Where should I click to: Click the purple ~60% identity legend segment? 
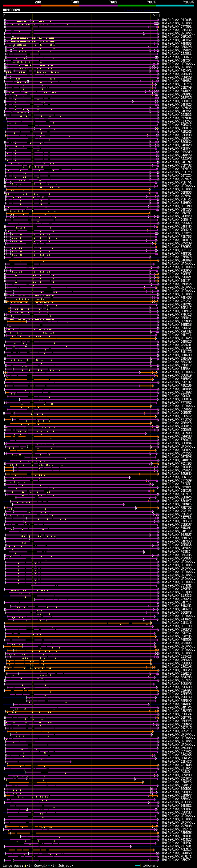pyautogui.click(x=99, y=6)
